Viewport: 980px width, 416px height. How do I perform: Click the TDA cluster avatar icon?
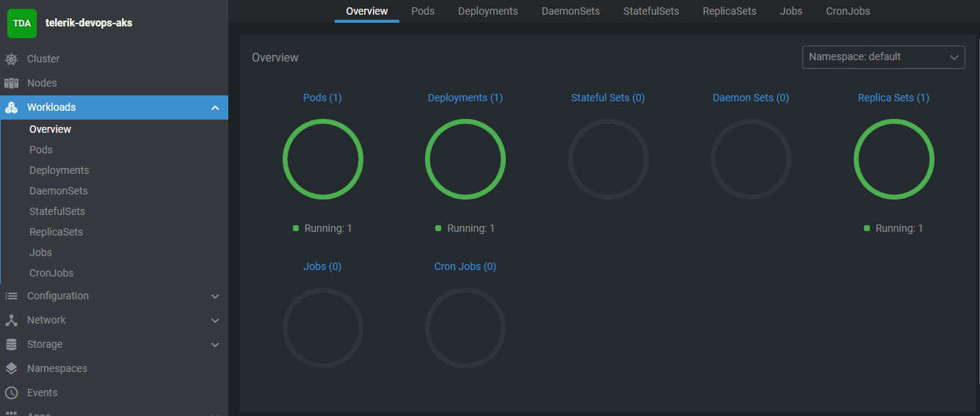[x=22, y=23]
